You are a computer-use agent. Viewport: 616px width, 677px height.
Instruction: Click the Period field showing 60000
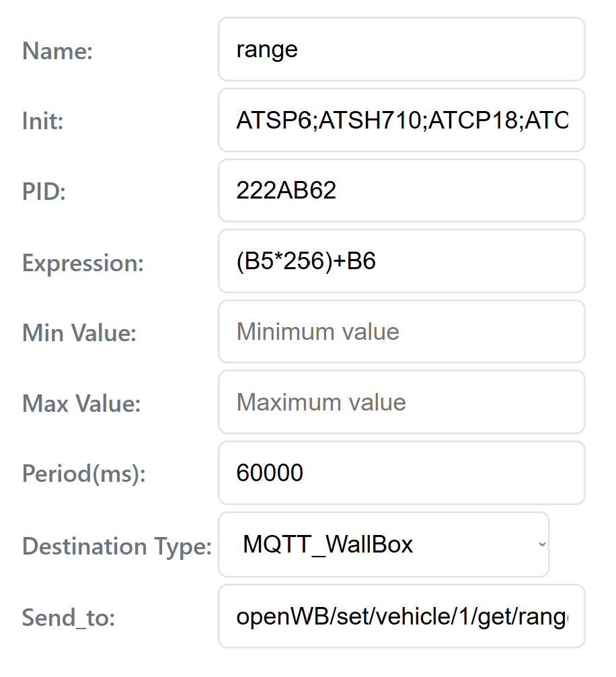point(401,473)
